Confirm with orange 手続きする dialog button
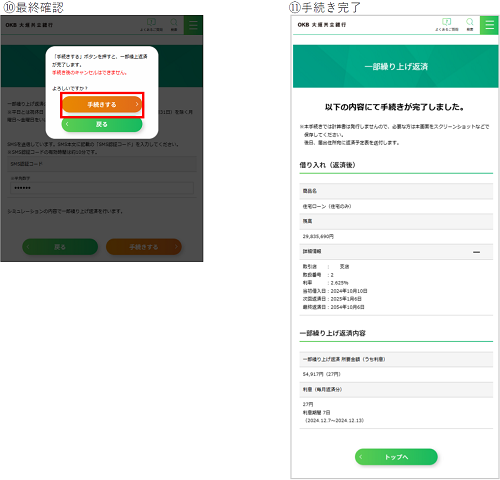500x480 pixels. 102,105
